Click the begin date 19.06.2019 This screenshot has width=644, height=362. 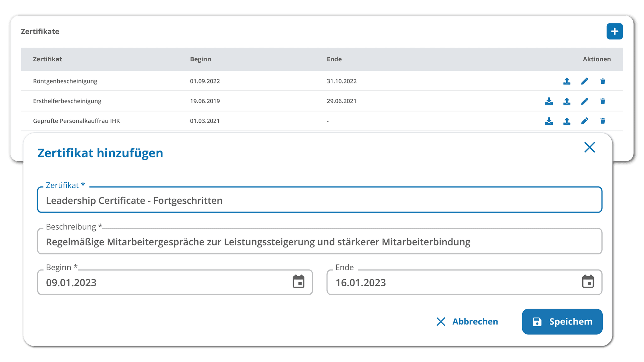205,101
